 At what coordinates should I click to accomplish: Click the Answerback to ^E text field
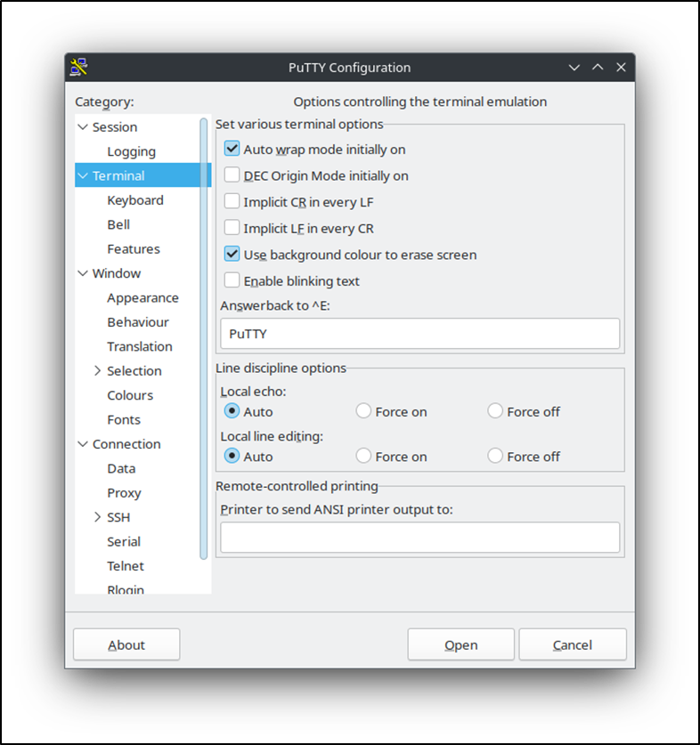point(419,334)
